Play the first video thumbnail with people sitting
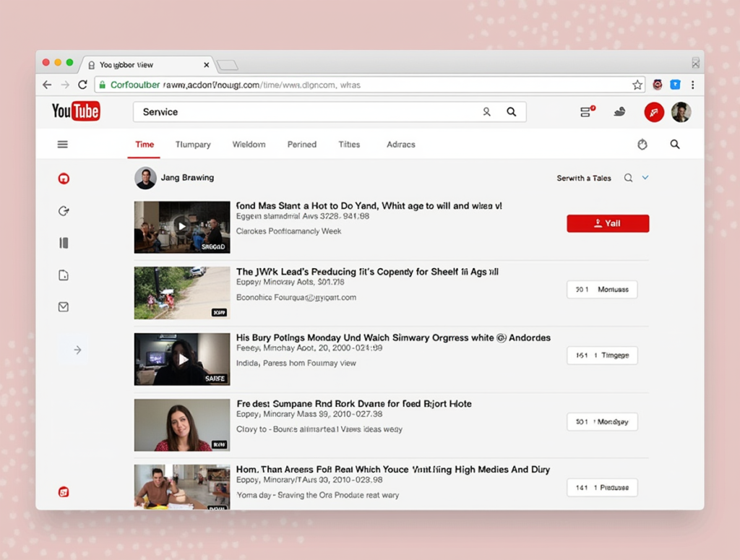 [182, 228]
